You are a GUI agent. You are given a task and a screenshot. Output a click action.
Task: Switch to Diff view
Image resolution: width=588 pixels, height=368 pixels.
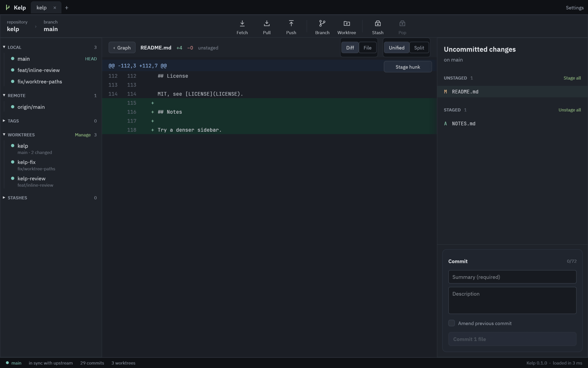[350, 48]
